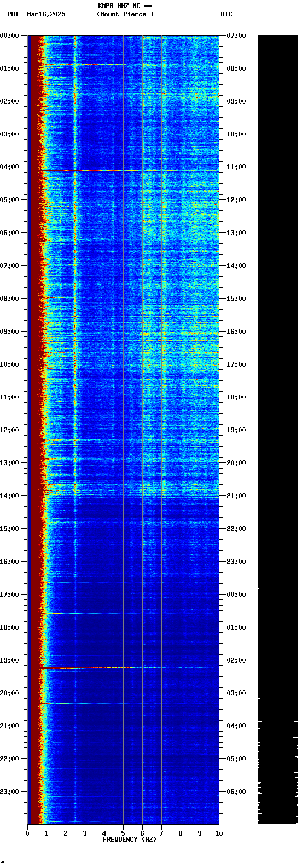The image size is (302, 868).
Task: Click the 0 Hz tick label
Action: pyautogui.click(x=27, y=833)
